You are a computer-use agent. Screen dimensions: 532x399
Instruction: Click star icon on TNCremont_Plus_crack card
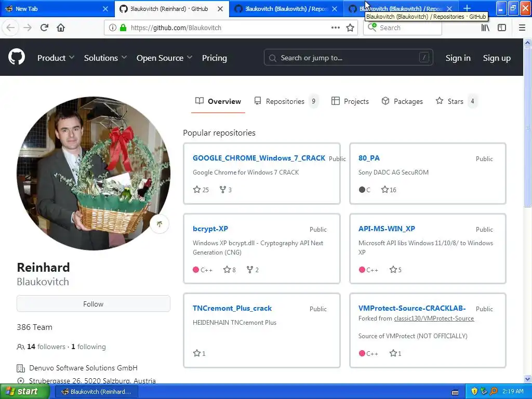click(197, 353)
